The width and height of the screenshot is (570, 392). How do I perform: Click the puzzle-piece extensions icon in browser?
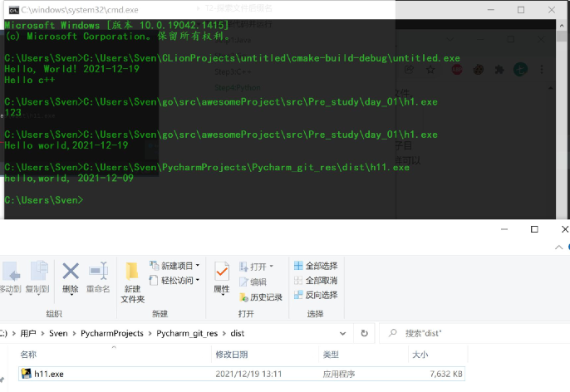(499, 70)
